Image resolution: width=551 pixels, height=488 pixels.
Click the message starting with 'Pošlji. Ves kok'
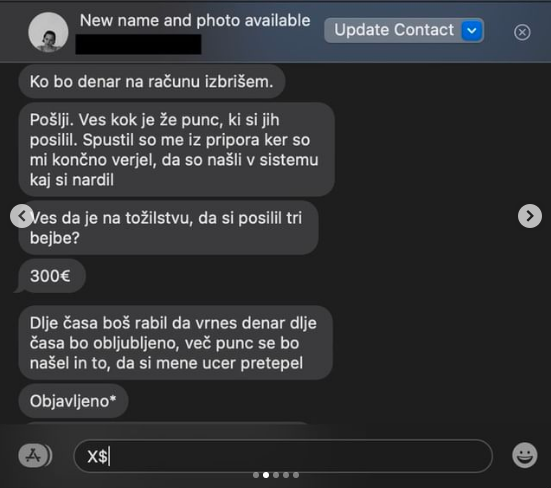point(176,150)
